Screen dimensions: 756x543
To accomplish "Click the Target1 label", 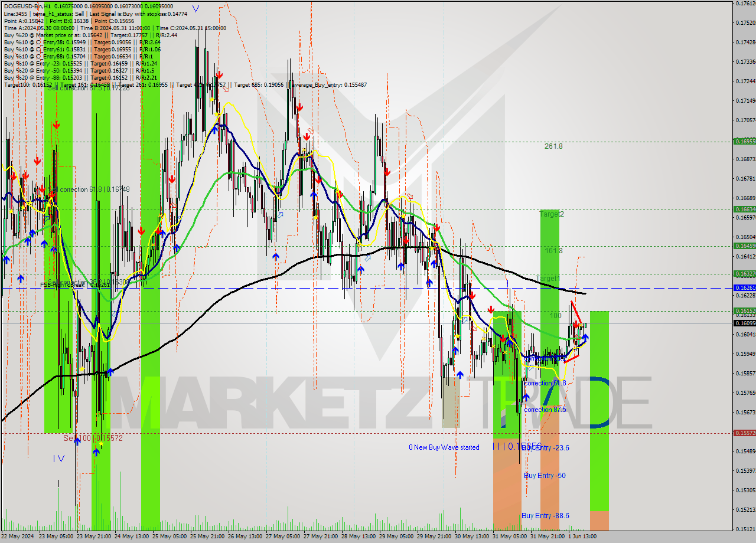I will point(548,278).
